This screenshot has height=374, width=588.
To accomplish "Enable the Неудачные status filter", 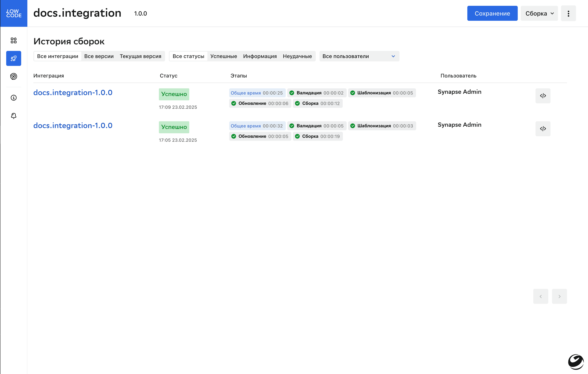I will 297,56.
